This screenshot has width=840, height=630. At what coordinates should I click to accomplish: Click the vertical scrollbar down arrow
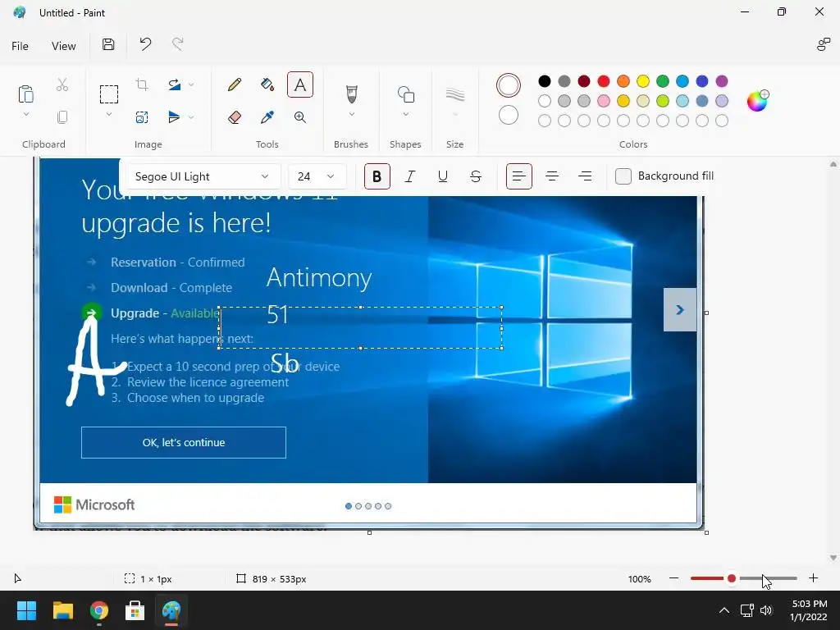coord(833,558)
